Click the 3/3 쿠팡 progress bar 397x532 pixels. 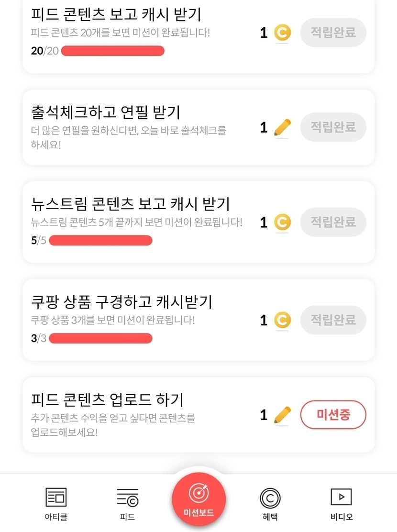click(x=100, y=338)
